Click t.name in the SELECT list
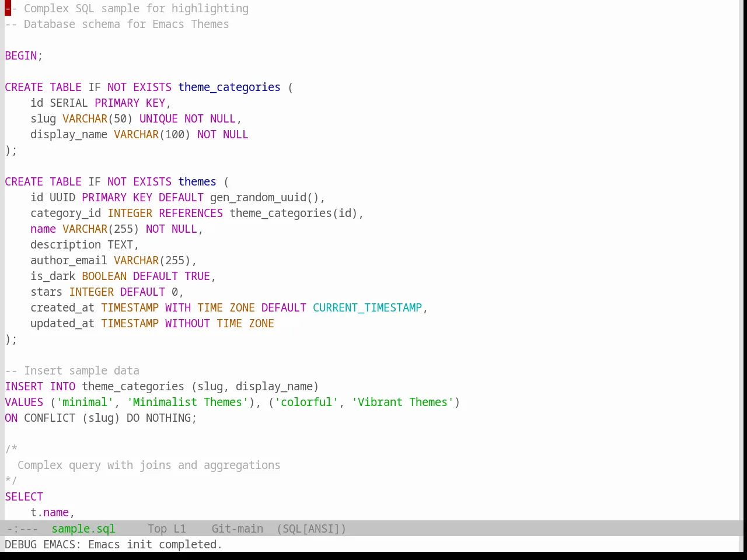Screen dimensions: 747x560 coord(50,512)
